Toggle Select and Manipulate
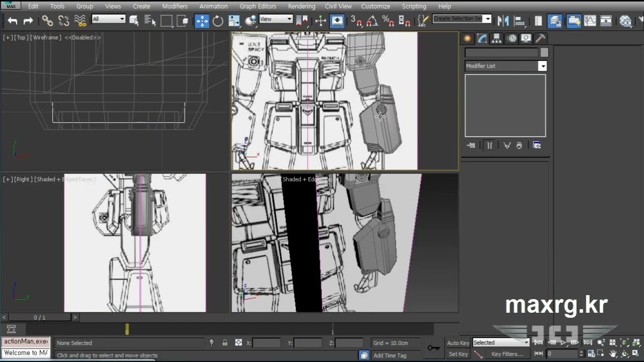Screen dimensions: 644x362 coord(320,21)
